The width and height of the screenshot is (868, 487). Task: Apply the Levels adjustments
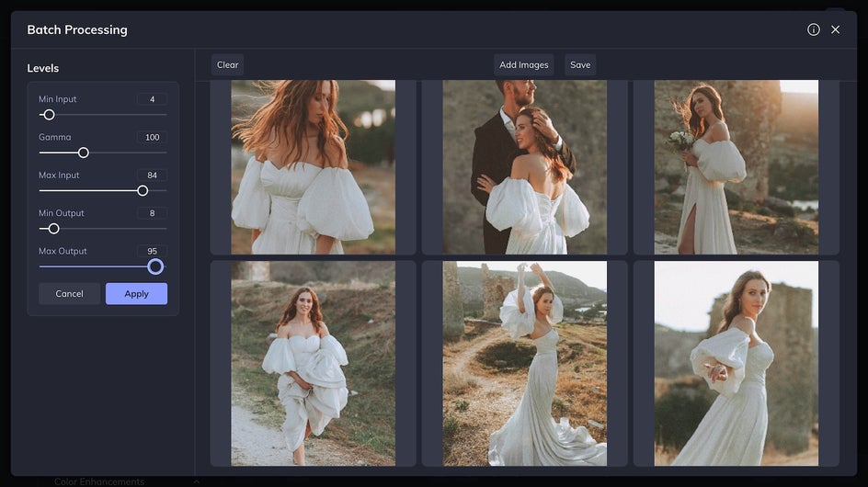coord(136,294)
